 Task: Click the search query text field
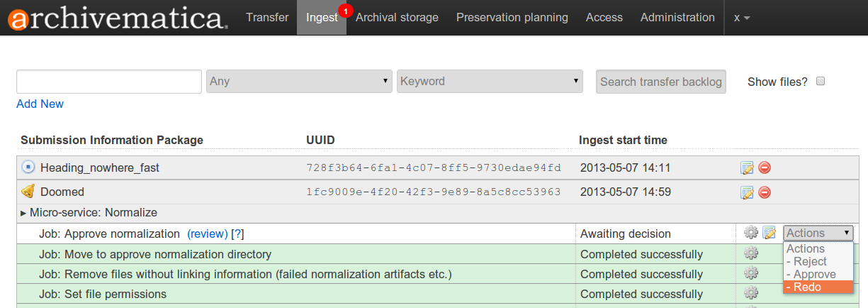pos(109,81)
